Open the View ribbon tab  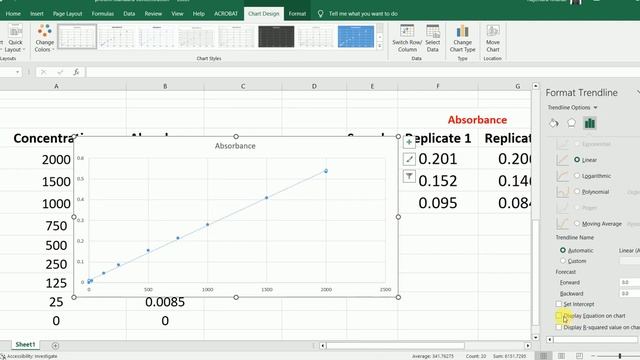click(x=177, y=14)
